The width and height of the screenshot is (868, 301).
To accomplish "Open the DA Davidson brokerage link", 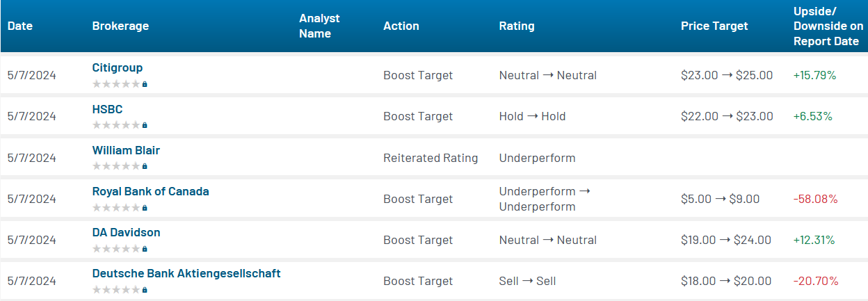I will tap(126, 232).
